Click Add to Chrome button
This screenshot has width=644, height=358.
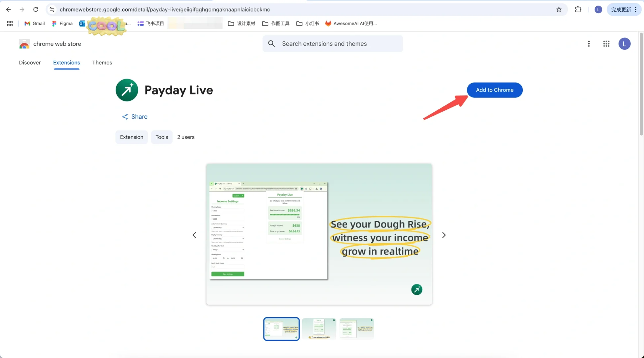(x=495, y=90)
